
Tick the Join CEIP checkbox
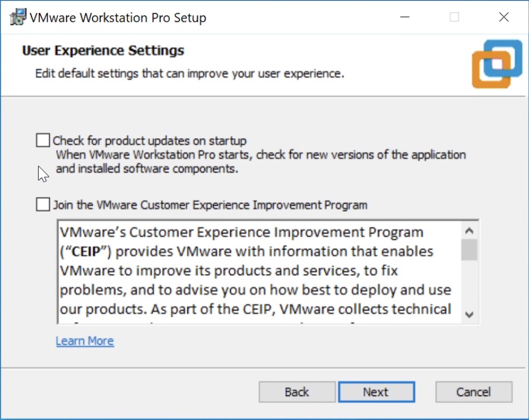tap(43, 204)
